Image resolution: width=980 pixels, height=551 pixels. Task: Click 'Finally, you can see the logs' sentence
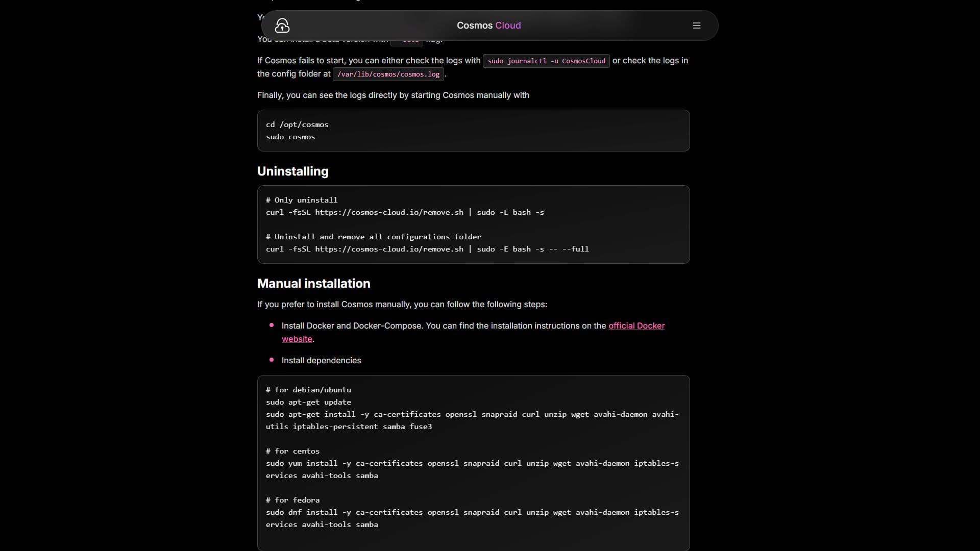(393, 95)
